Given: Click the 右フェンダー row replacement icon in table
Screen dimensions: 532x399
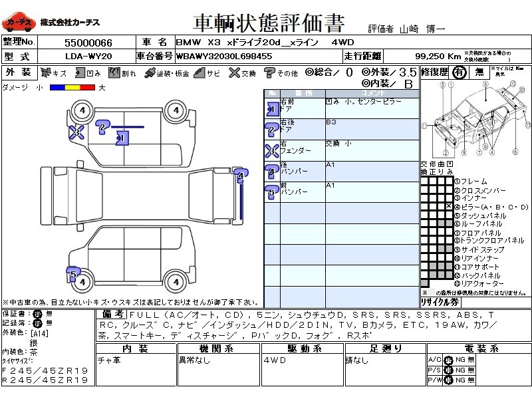Looking at the screenshot, I should click(271, 150).
